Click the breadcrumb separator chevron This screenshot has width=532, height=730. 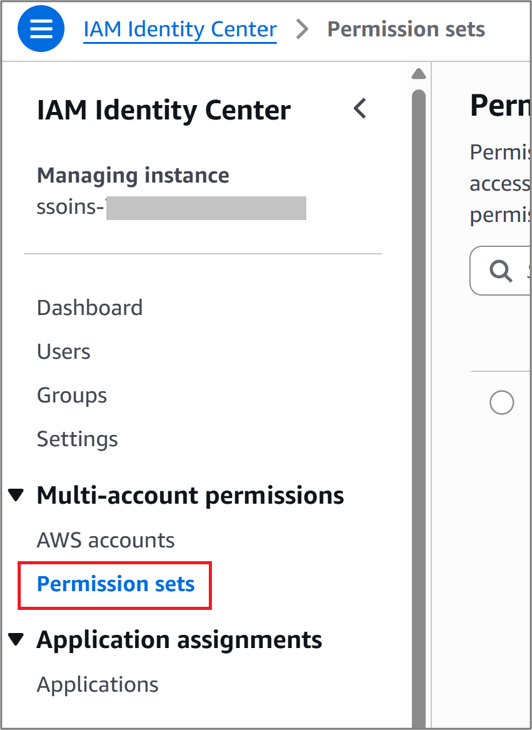pos(302,29)
